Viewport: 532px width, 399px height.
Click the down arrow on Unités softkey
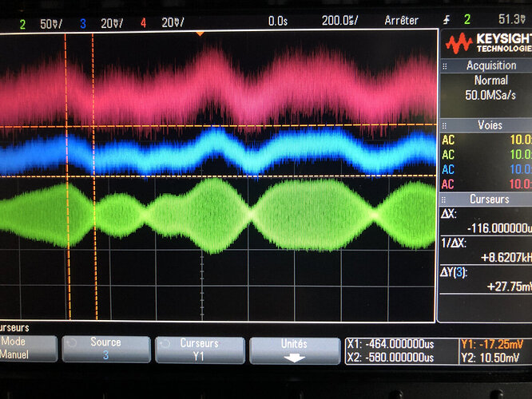coord(294,358)
